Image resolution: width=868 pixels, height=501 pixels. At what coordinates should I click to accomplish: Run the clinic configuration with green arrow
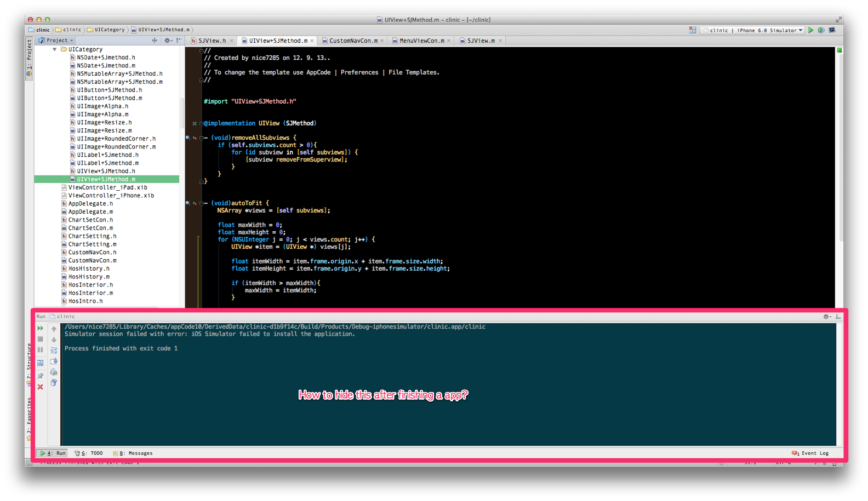tap(811, 30)
